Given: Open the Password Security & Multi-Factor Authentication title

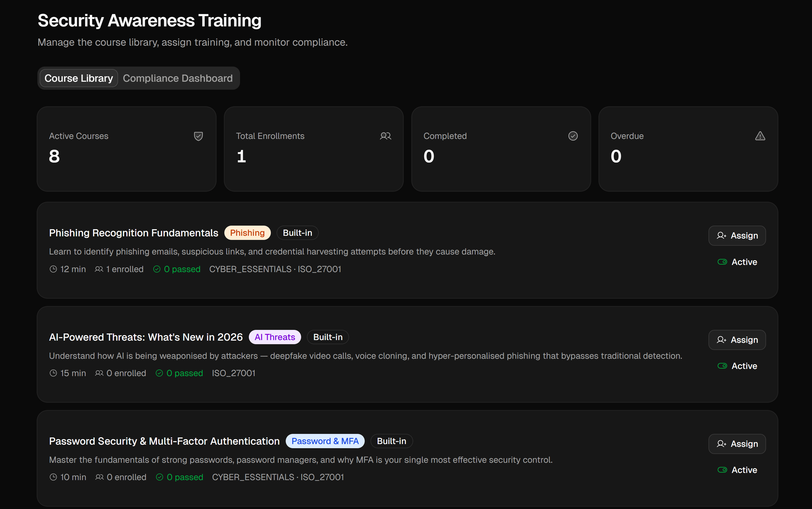Looking at the screenshot, I should coord(164,441).
